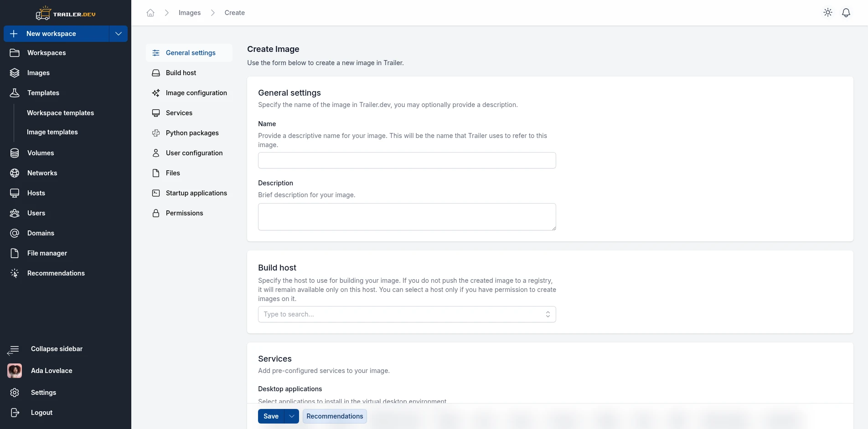
Task: Open the Save options dropdown arrow
Action: 292,416
